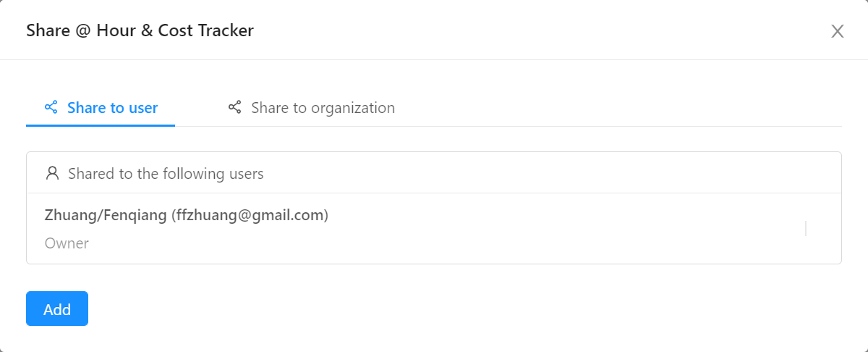Click the word organization in the second tab

pos(353,108)
